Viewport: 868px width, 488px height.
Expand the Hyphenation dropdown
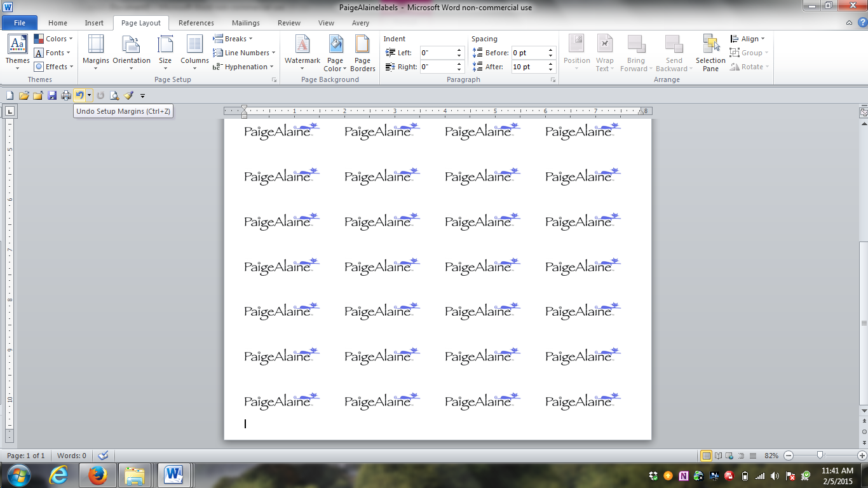click(245, 67)
